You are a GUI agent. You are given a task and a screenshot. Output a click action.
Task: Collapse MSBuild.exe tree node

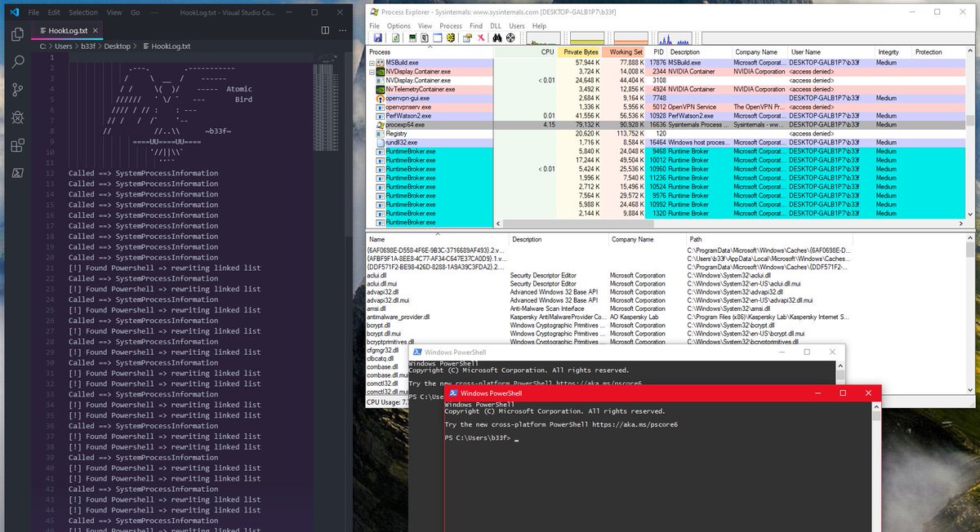[372, 63]
